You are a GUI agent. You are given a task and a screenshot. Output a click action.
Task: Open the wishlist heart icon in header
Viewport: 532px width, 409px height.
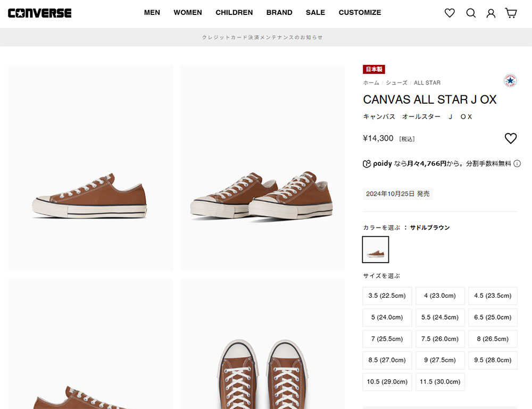pyautogui.click(x=450, y=13)
